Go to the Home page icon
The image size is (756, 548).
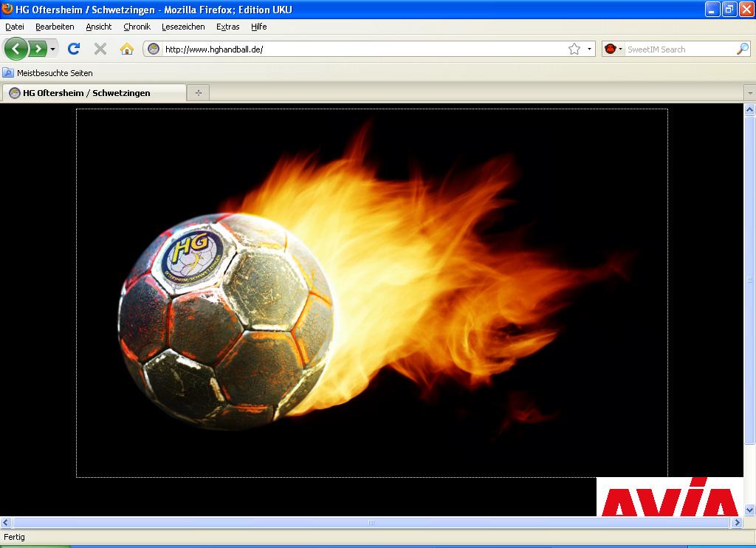(127, 49)
